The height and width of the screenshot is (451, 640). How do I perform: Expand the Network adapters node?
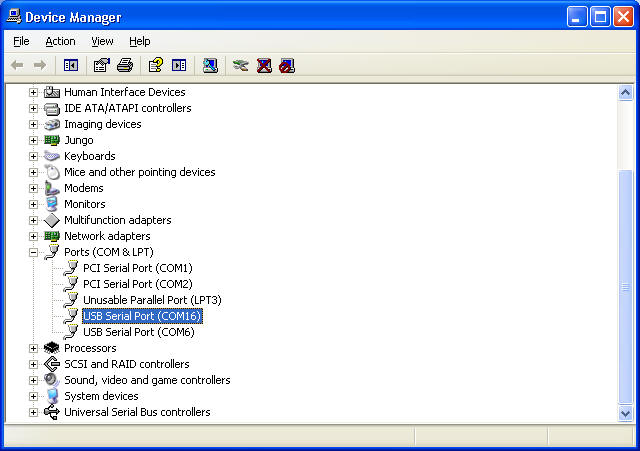click(33, 236)
